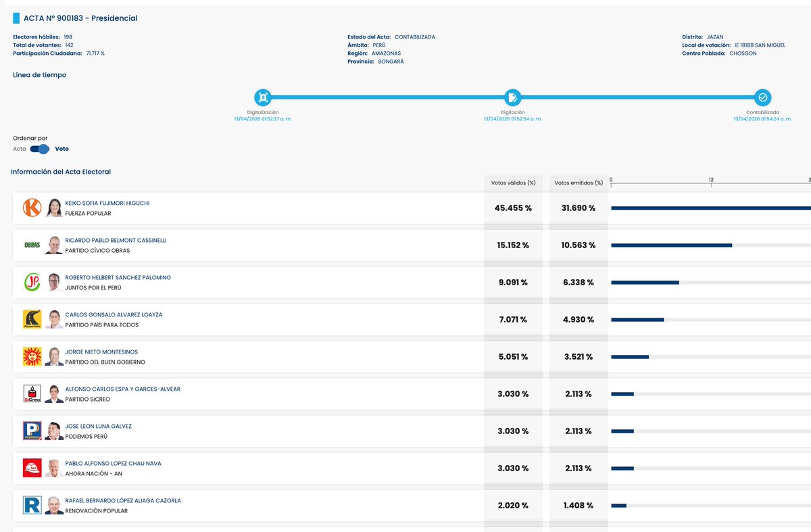Click Keiko Fujimori candidate photo thumbnail
Viewport: 811px width, 532px height.
pyautogui.click(x=54, y=208)
